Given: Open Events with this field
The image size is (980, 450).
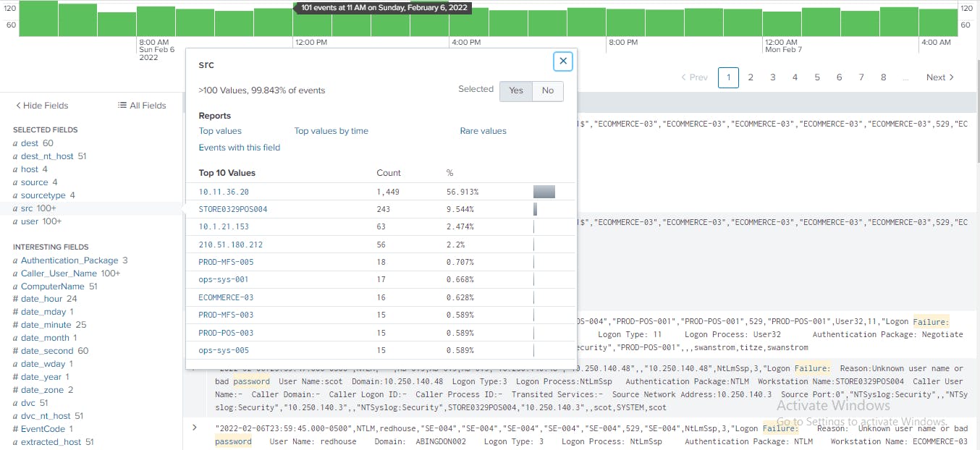Looking at the screenshot, I should coord(240,148).
